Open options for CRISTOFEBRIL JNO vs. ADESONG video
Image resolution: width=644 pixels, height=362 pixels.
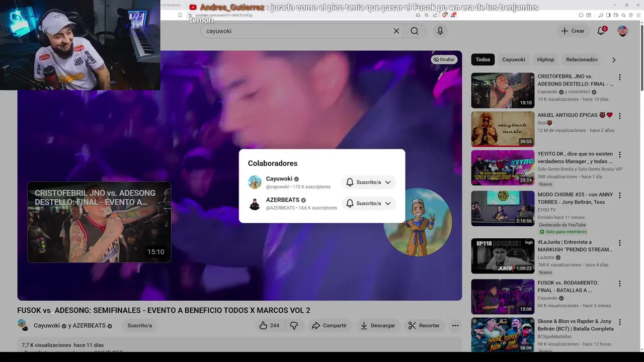click(620, 77)
